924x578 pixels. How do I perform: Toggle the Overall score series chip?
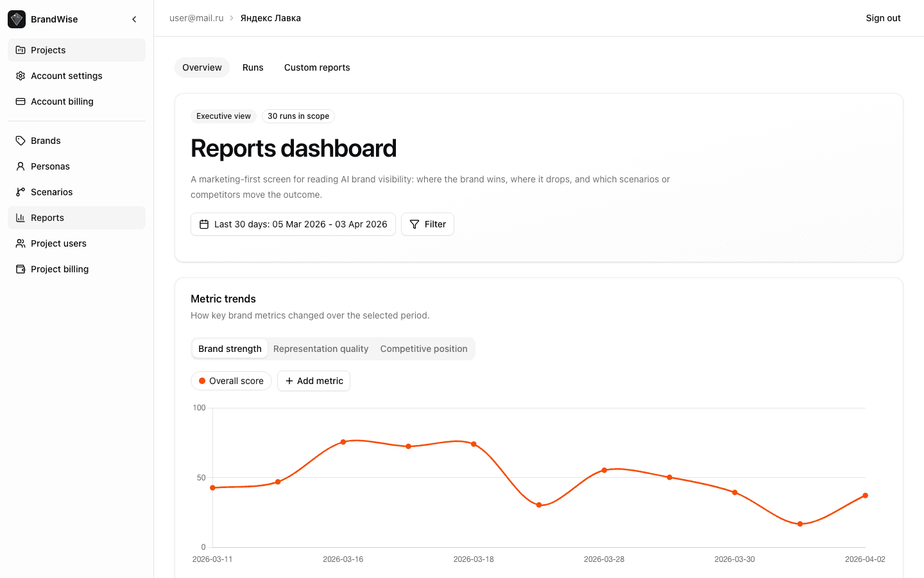coord(231,381)
